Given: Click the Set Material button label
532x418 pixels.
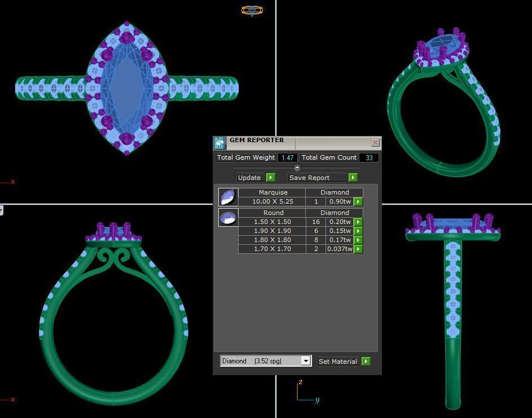Looking at the screenshot, I should [x=337, y=362].
